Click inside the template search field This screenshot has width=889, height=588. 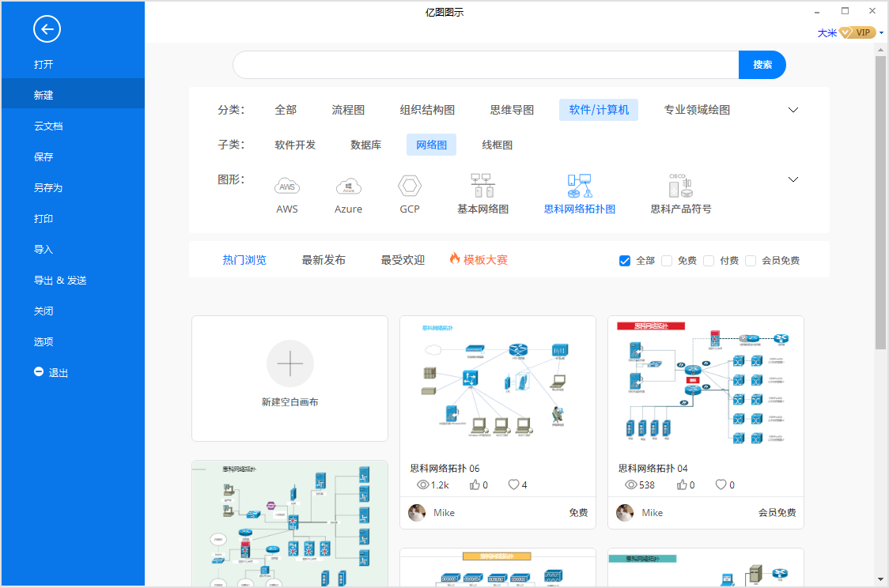486,65
